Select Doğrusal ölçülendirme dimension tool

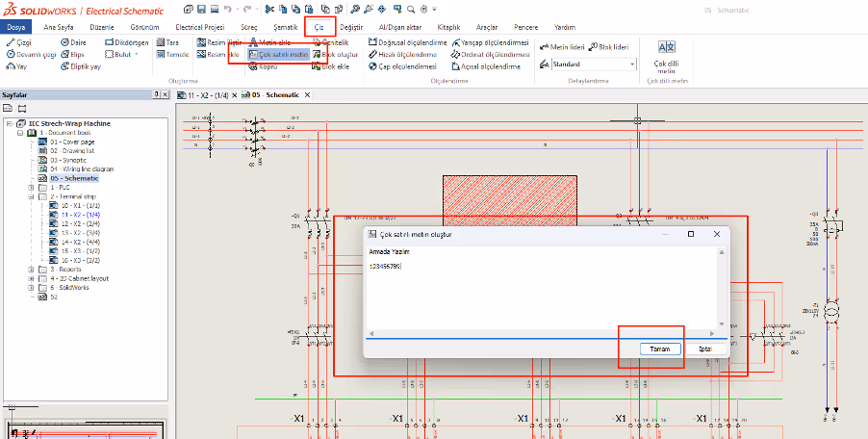coord(408,42)
